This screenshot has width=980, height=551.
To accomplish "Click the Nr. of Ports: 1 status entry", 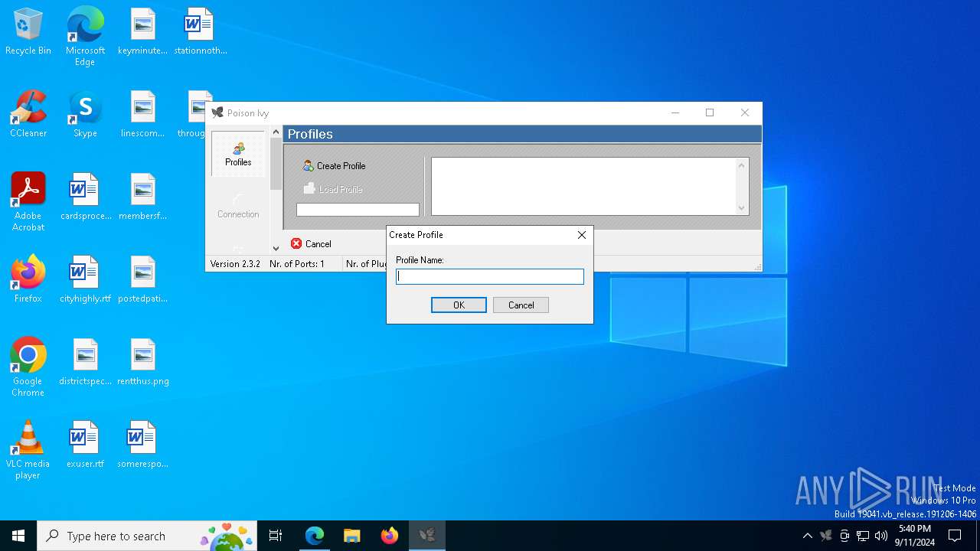I will point(297,264).
